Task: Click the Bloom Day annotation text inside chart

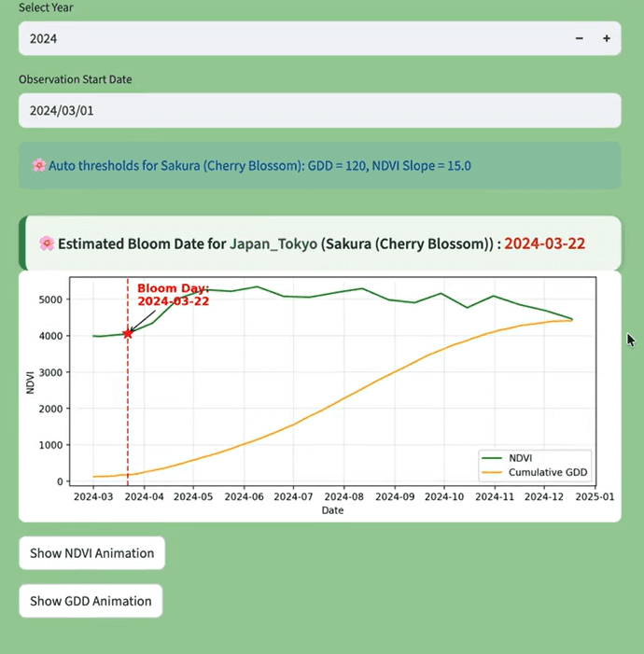Action: (173, 295)
